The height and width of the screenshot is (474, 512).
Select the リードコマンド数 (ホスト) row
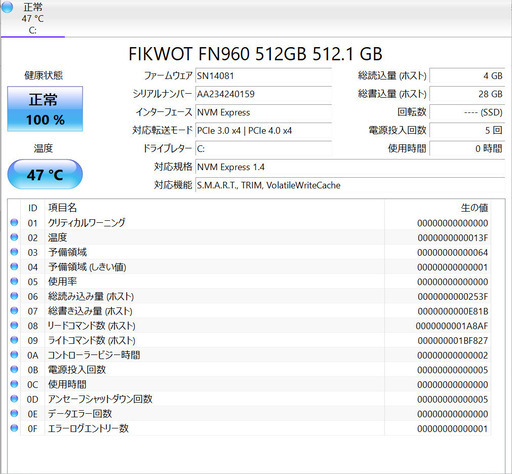pyautogui.click(x=248, y=325)
